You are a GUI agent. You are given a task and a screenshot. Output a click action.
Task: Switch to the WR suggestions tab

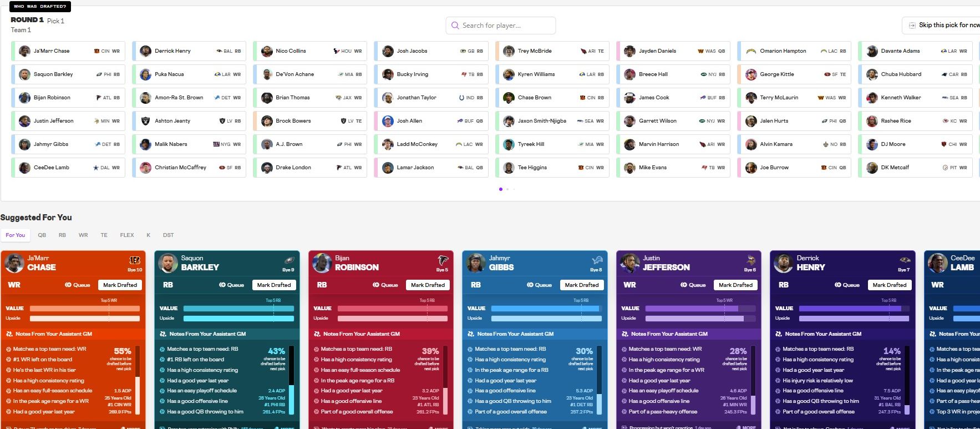click(x=83, y=235)
